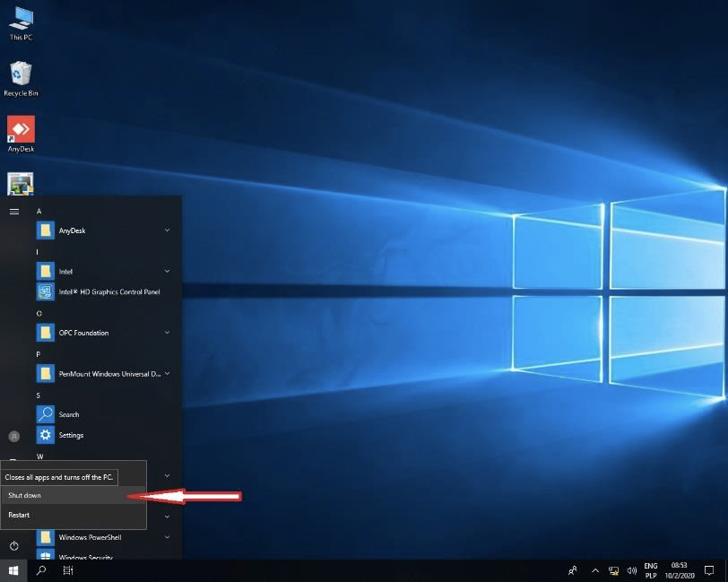Open This PC desktop icon
The height and width of the screenshot is (582, 728).
click(x=21, y=22)
